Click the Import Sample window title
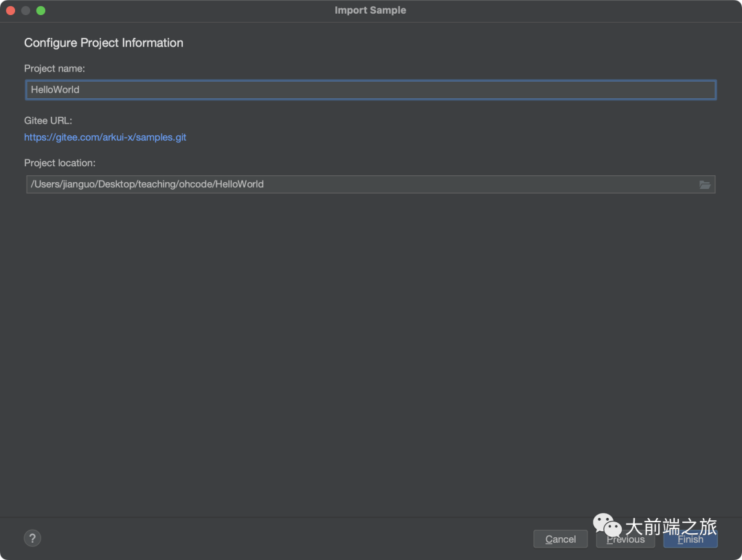The width and height of the screenshot is (742, 560). [x=370, y=10]
